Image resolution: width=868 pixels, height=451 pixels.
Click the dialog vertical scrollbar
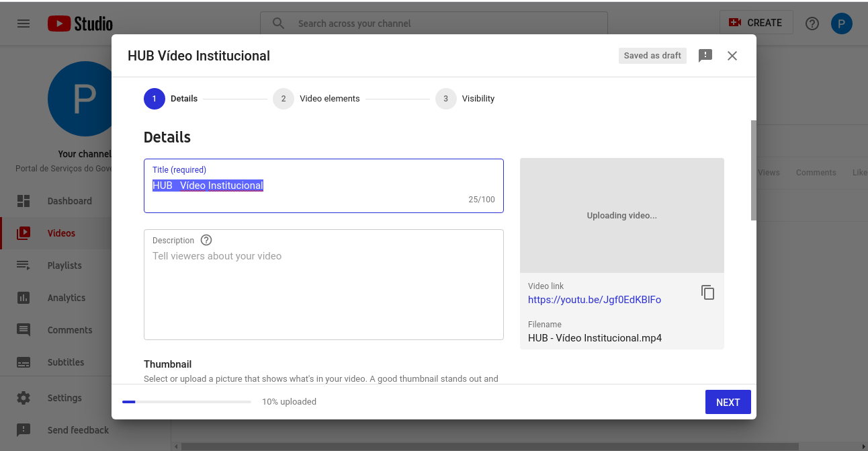click(x=753, y=170)
